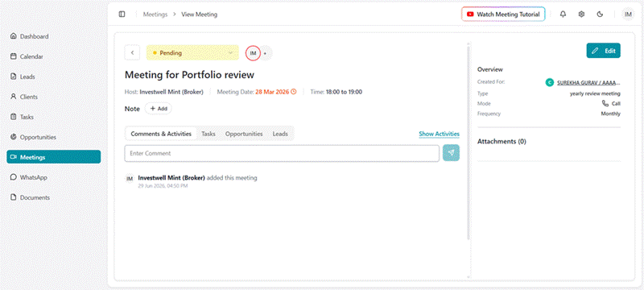Image resolution: width=644 pixels, height=290 pixels.
Task: Click the meeting title Meeting for Portfolio review
Action: click(189, 75)
